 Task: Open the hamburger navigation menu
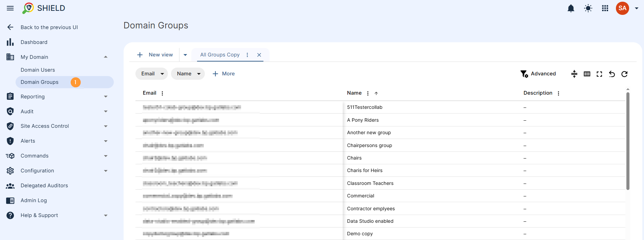point(10,8)
